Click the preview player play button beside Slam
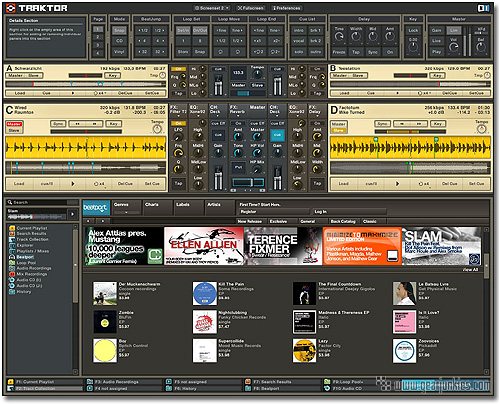 (73, 214)
